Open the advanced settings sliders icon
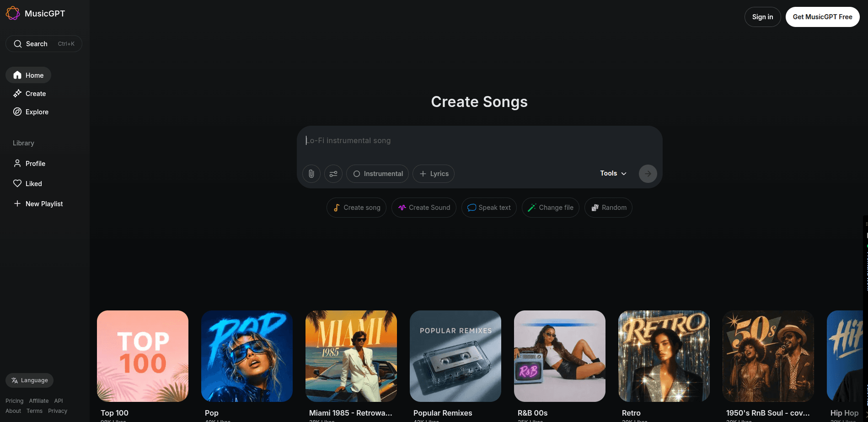This screenshot has width=868, height=422. click(x=333, y=174)
